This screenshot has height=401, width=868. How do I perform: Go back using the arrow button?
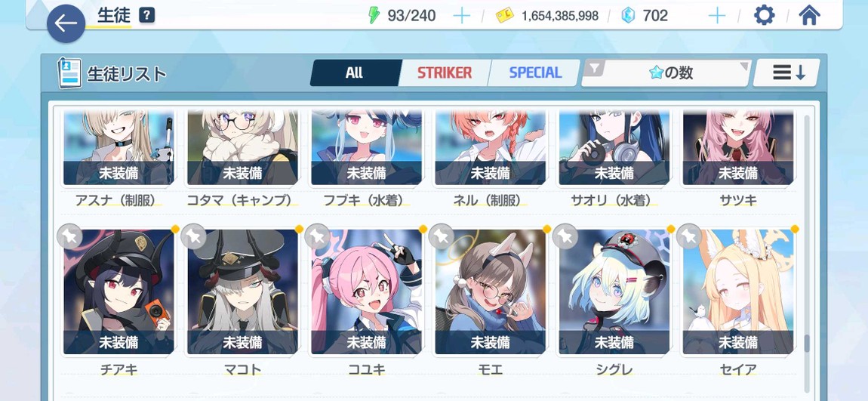click(x=66, y=23)
